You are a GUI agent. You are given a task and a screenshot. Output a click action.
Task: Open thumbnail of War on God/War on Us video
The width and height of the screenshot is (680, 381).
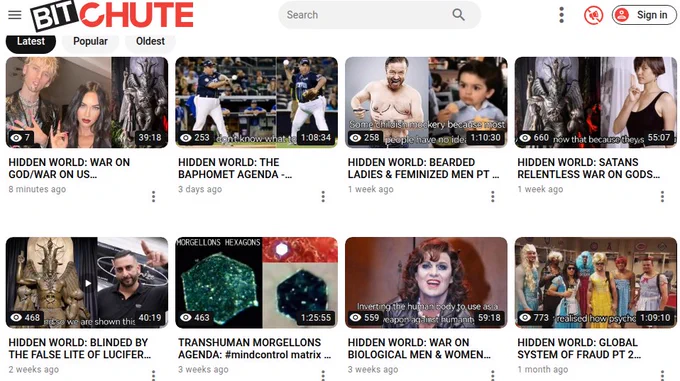(87, 102)
